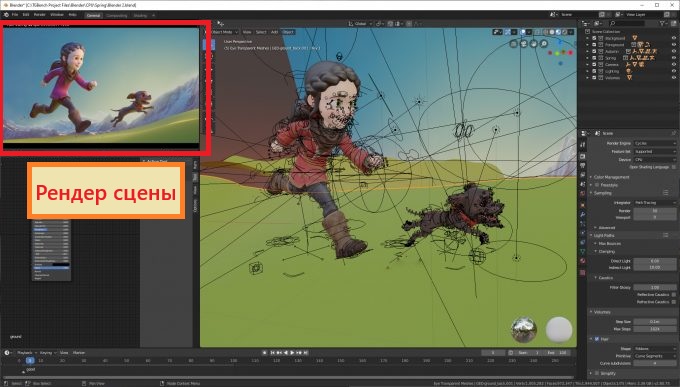Open the outliner filter dropdown
This screenshot has width=680, height=387.
tap(664, 23)
